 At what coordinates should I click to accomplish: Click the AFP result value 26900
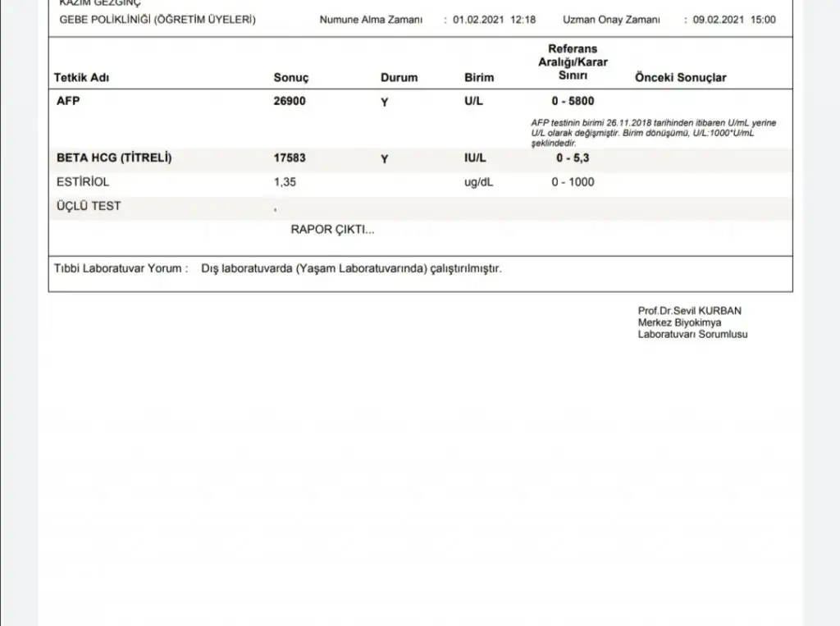coord(290,101)
